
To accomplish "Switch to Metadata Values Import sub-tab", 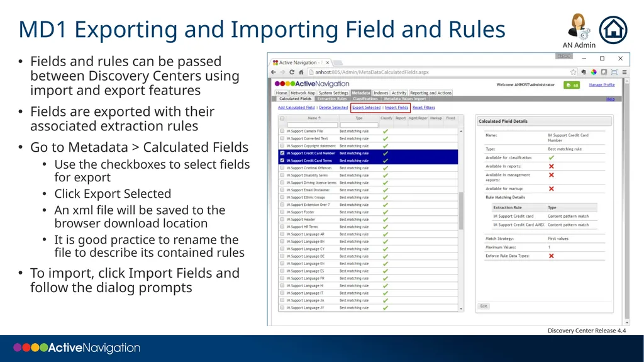I will [404, 99].
